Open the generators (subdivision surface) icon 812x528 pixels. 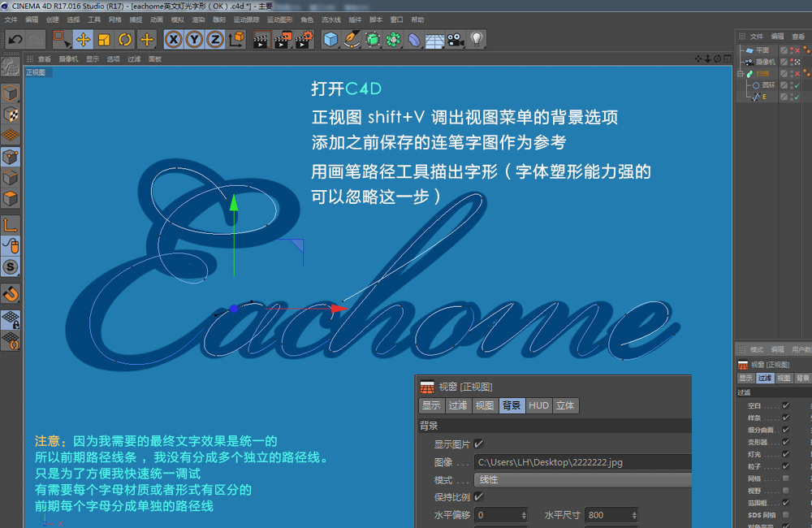[373, 39]
